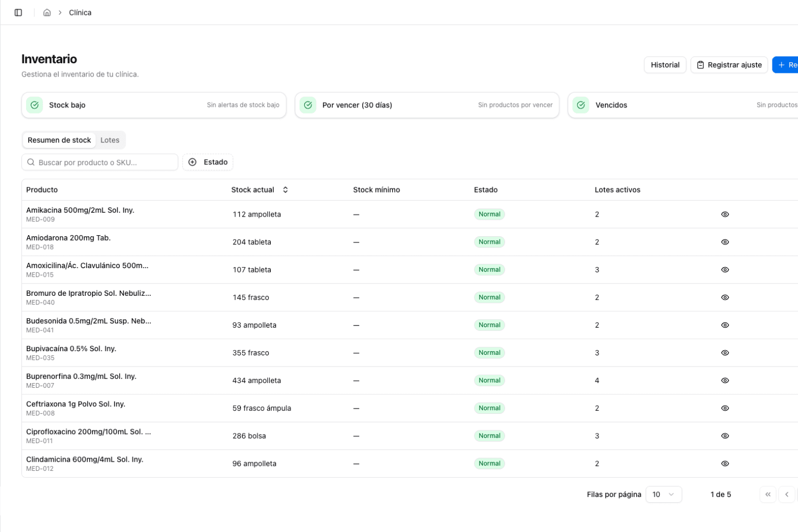The height and width of the screenshot is (532, 798).
Task: Select the Resumen de stock tab
Action: pyautogui.click(x=59, y=140)
